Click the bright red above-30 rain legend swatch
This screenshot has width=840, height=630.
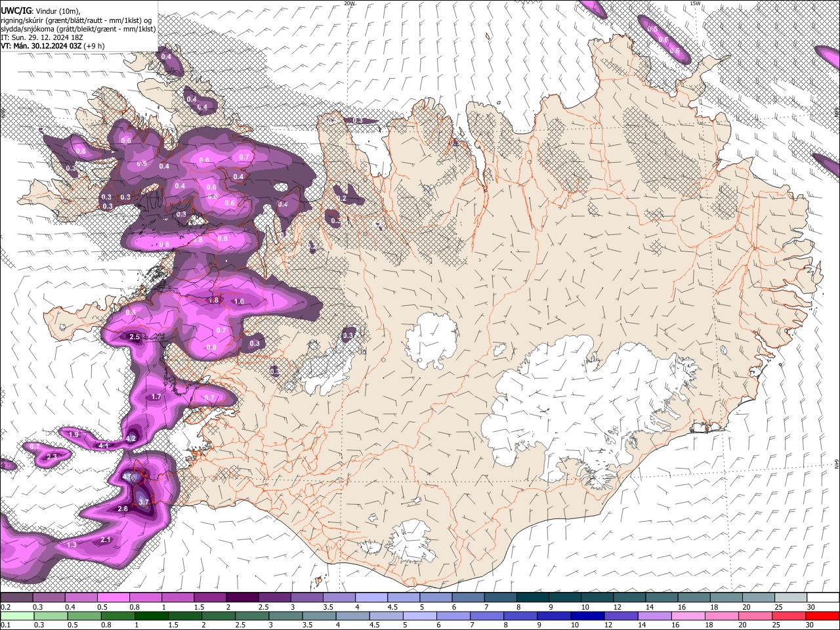tap(822, 616)
